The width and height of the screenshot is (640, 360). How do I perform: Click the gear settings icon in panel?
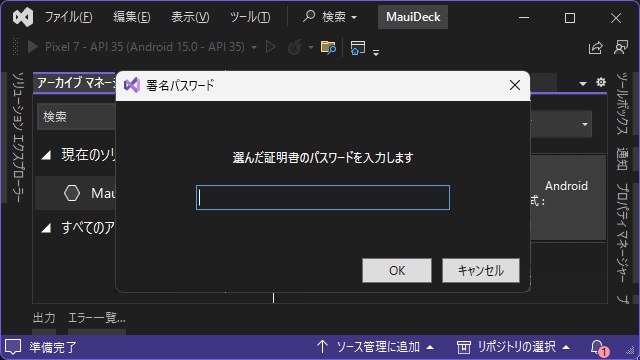(601, 82)
